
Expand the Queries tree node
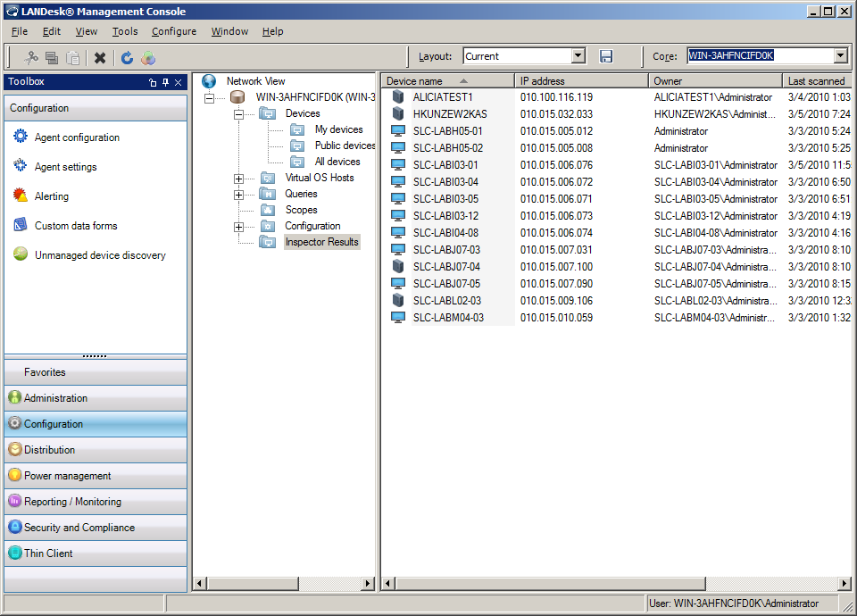(x=239, y=195)
